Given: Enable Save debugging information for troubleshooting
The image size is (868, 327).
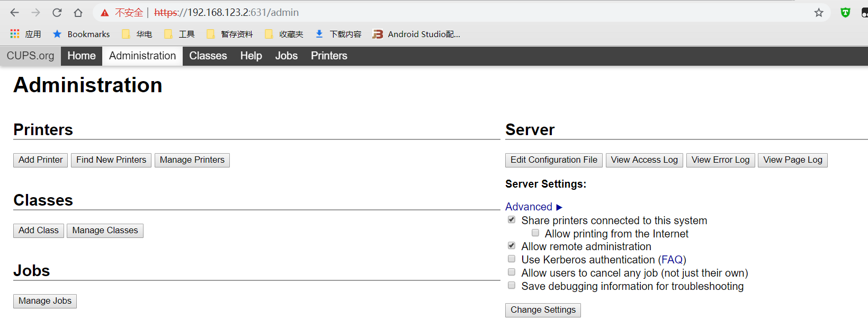Looking at the screenshot, I should click(x=512, y=286).
